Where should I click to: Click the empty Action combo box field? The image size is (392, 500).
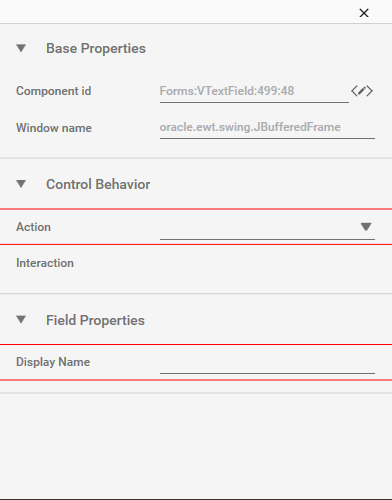[x=267, y=228]
